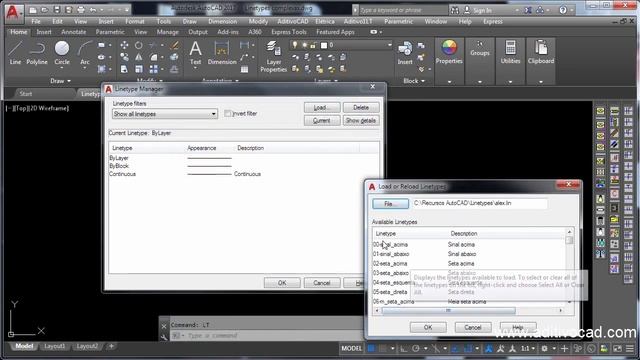Expand the Draw panel dropdown
This screenshot has width=640, height=360.
(60, 81)
